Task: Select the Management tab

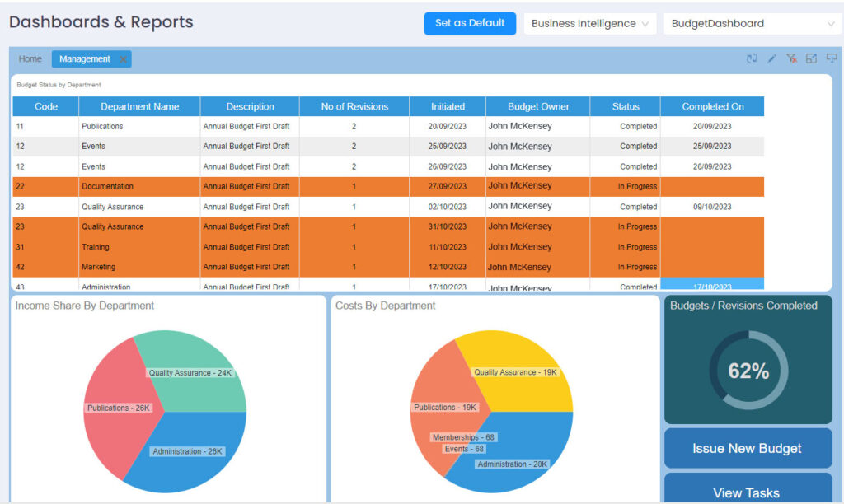Action: point(82,58)
